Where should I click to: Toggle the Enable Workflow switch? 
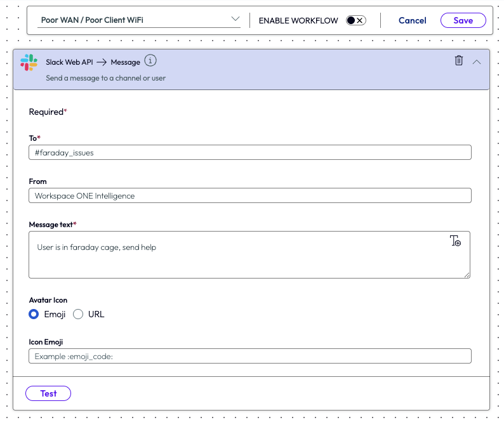point(355,20)
